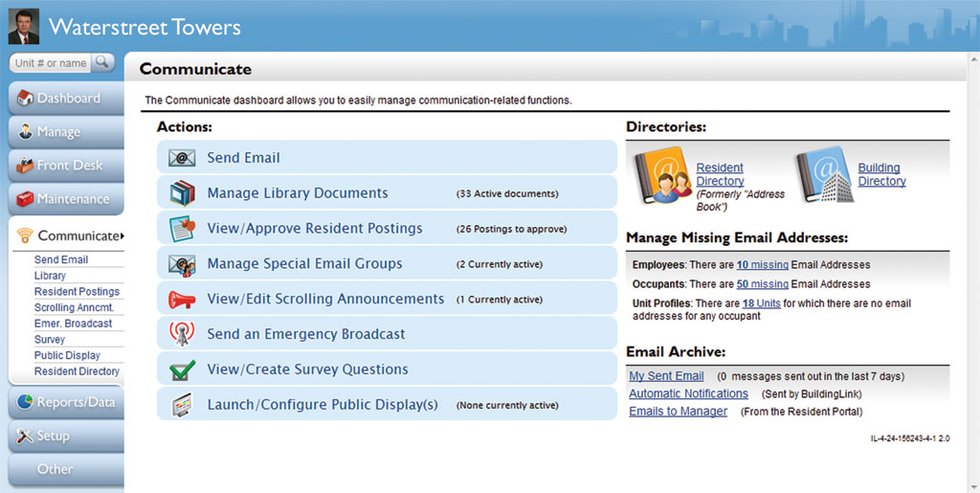
Task: Click the Send Email envelope icon
Action: (182, 157)
